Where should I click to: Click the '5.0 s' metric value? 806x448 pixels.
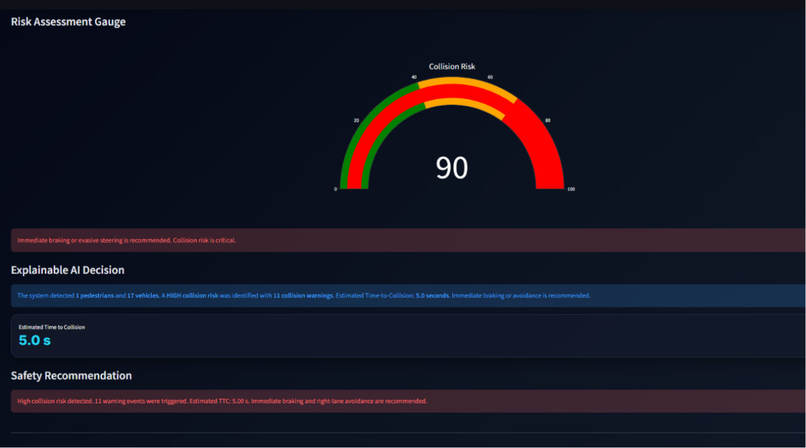click(34, 340)
